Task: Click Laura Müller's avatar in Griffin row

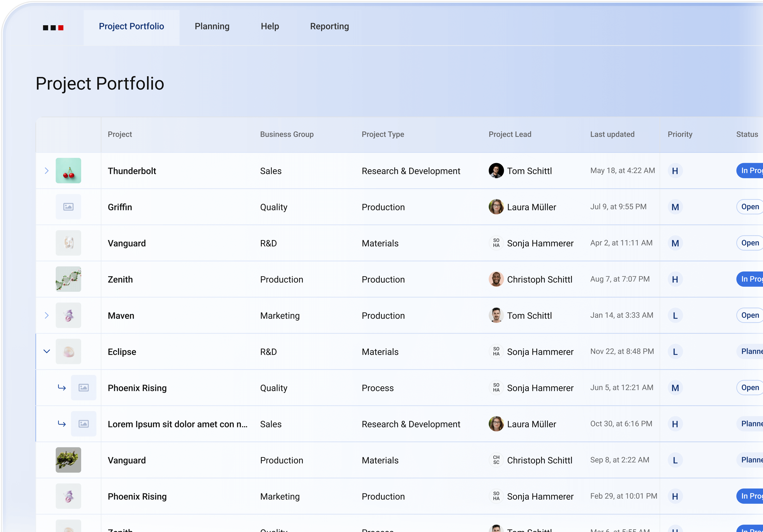Action: click(496, 207)
